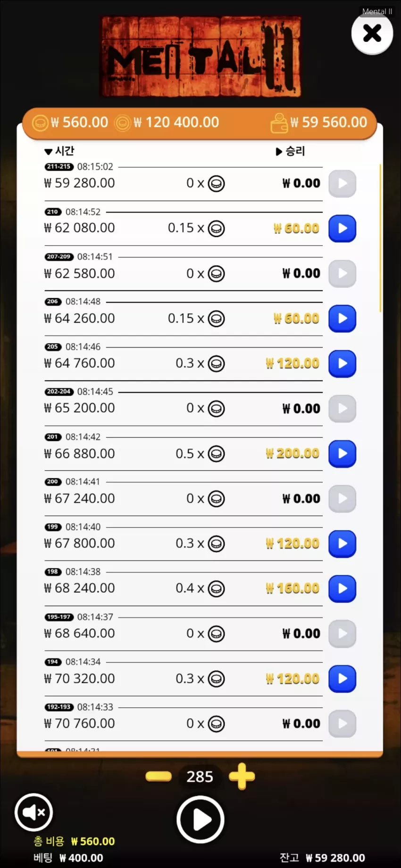Replay round 194 at 08:14:34

point(342,679)
